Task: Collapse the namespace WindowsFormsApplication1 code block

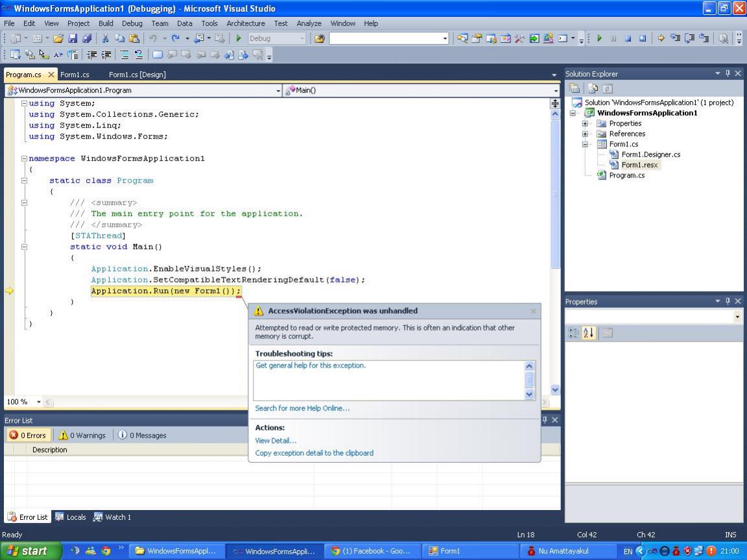Action: click(24, 159)
